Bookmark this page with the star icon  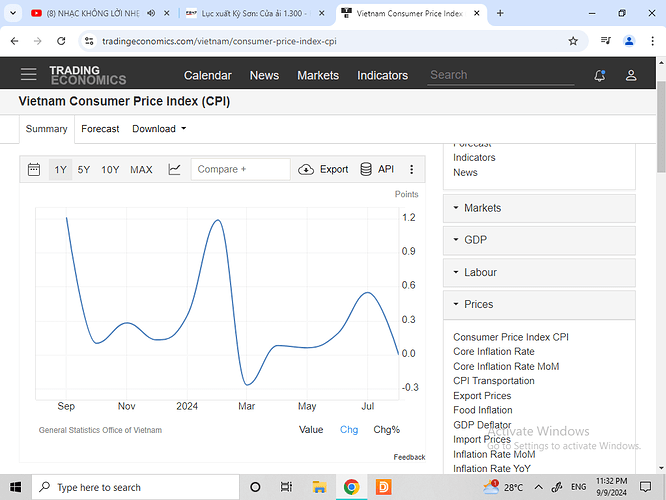(x=573, y=41)
